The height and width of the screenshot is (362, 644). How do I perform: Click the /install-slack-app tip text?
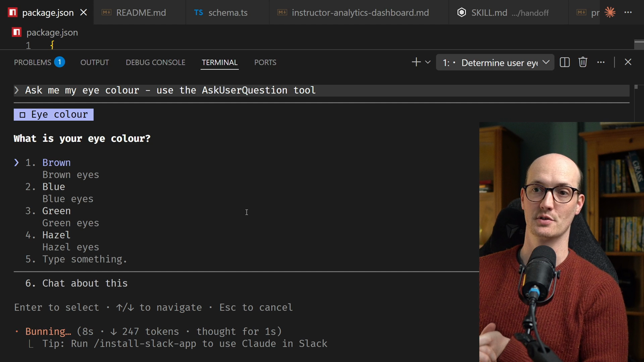[x=185, y=343]
